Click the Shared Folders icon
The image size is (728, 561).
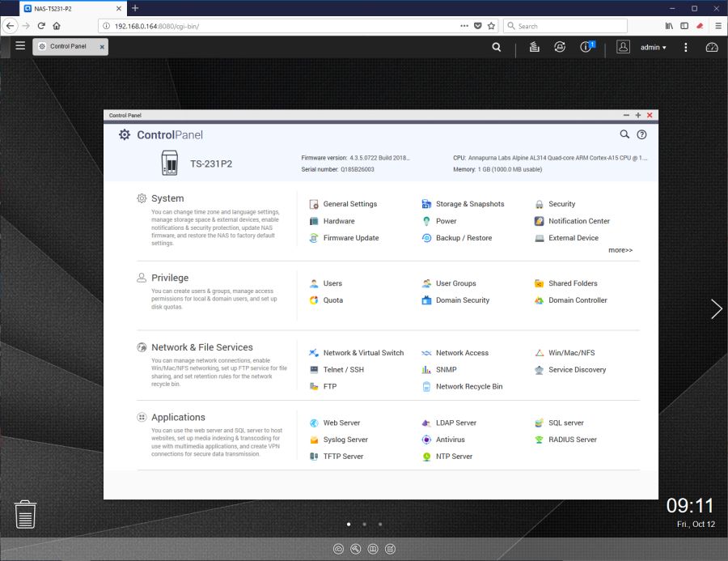(x=539, y=283)
